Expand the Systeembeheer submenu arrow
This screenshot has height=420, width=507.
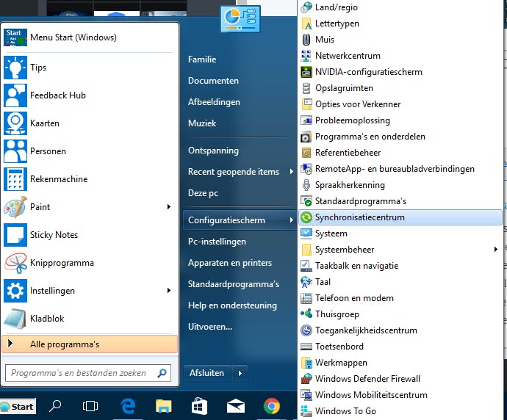tap(496, 249)
